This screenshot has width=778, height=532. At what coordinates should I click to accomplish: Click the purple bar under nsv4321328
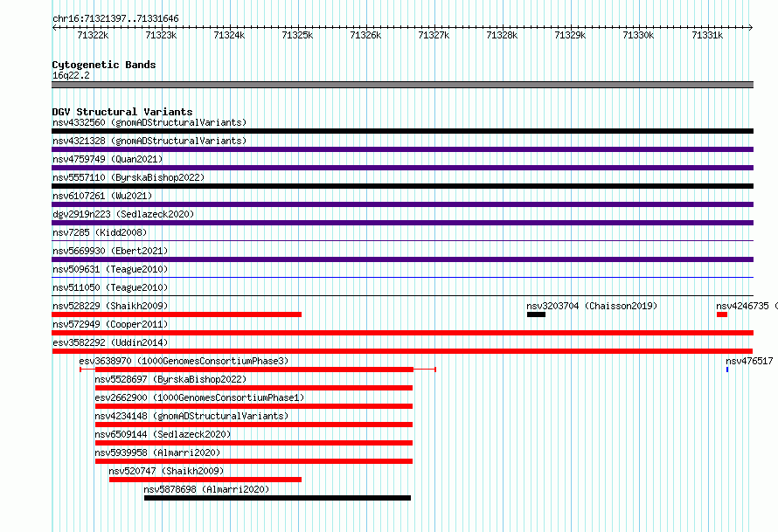[402, 149]
